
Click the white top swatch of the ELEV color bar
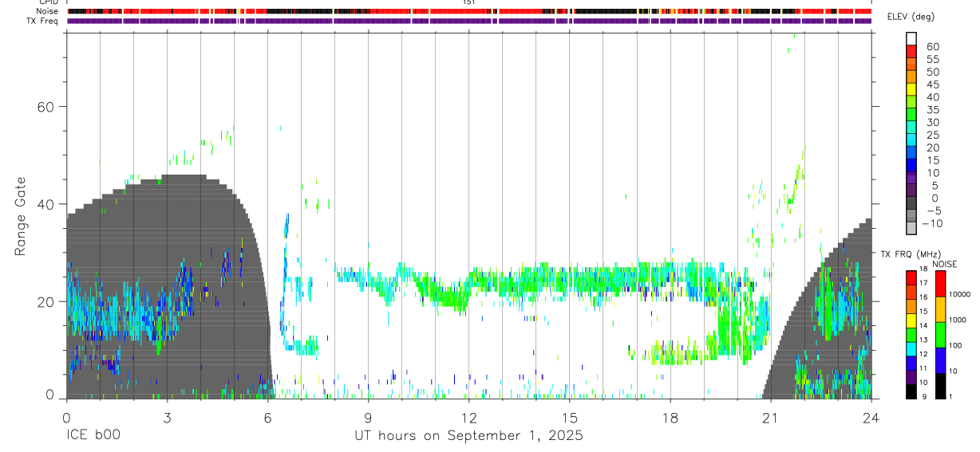[911, 38]
